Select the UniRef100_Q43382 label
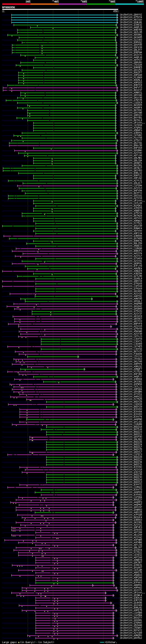Viewport: 146px width, 644px height. pos(131,382)
